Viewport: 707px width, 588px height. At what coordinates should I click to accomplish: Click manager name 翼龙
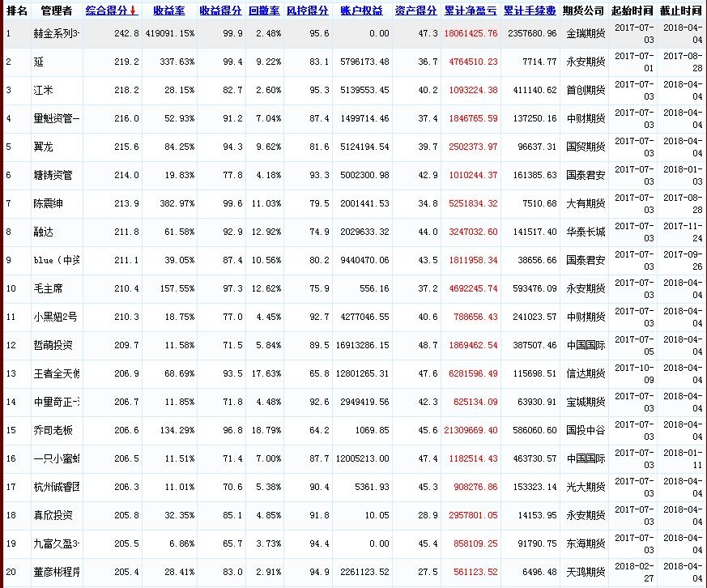(44, 147)
